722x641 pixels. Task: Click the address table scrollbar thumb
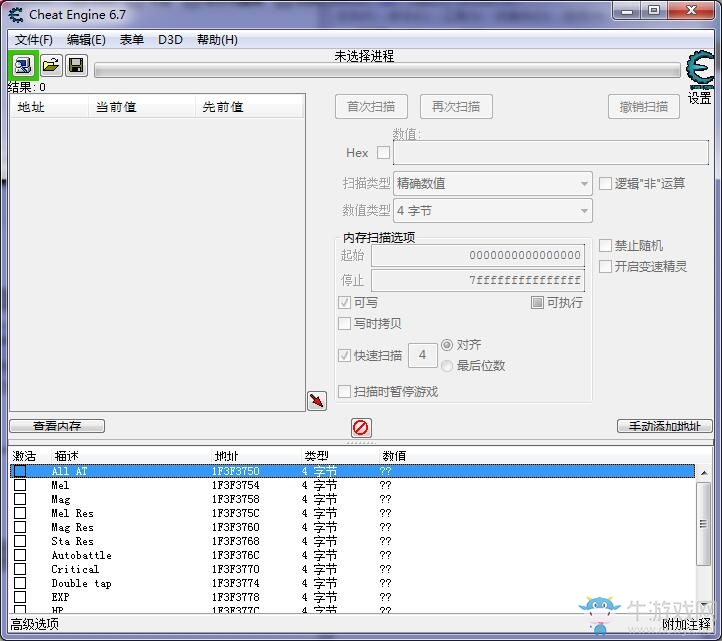coord(703,524)
